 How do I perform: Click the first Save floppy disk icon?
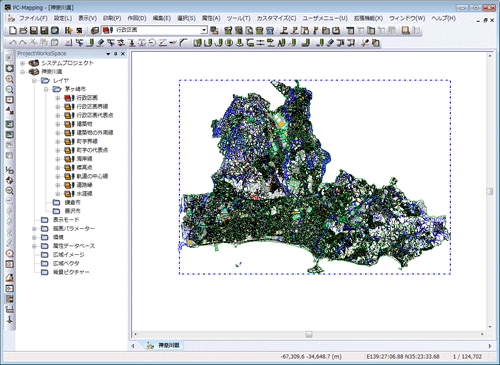tap(34, 31)
